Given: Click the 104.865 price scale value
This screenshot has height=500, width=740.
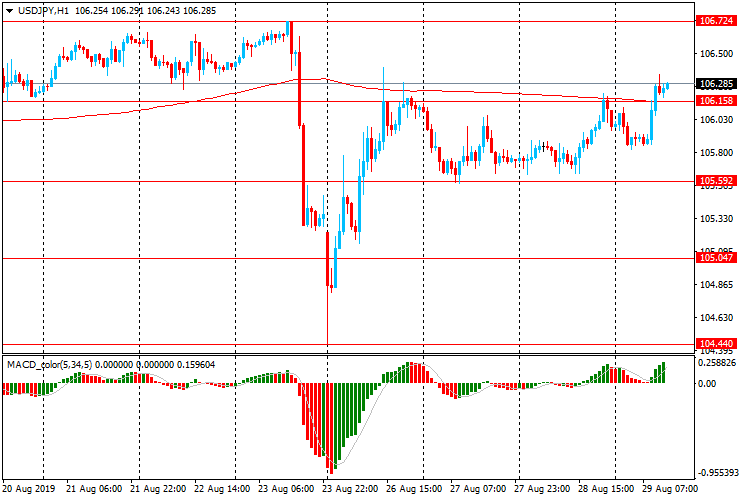Looking at the screenshot, I should [716, 285].
